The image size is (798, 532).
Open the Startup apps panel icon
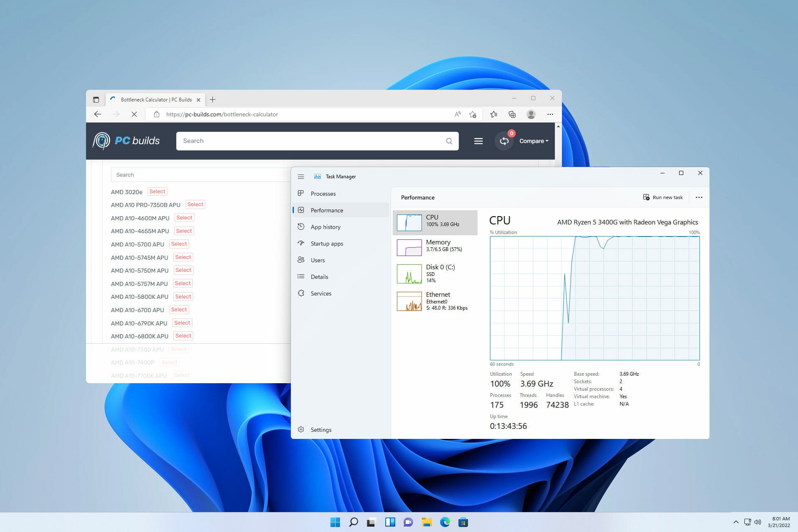tap(301, 244)
